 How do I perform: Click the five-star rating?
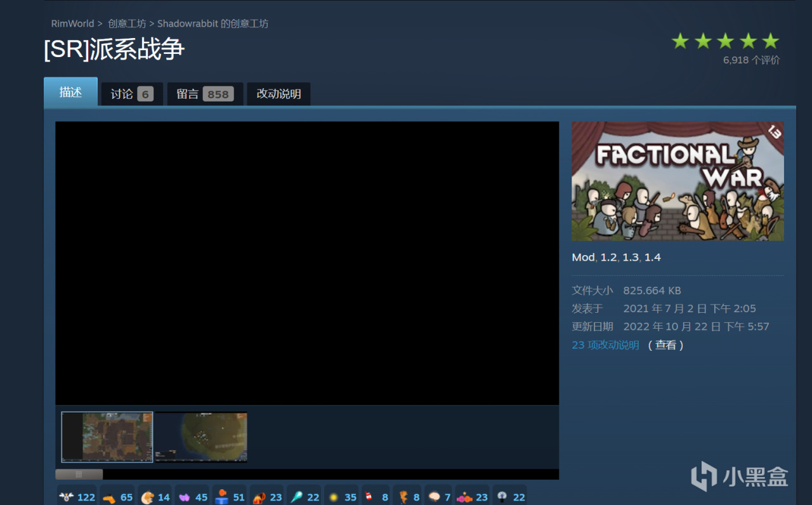(x=726, y=41)
